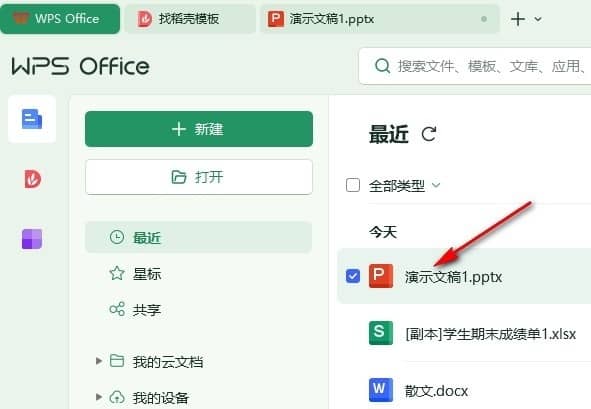591x409 pixels.
Task: Open the documents icon in left sidebar
Action: pyautogui.click(x=32, y=119)
